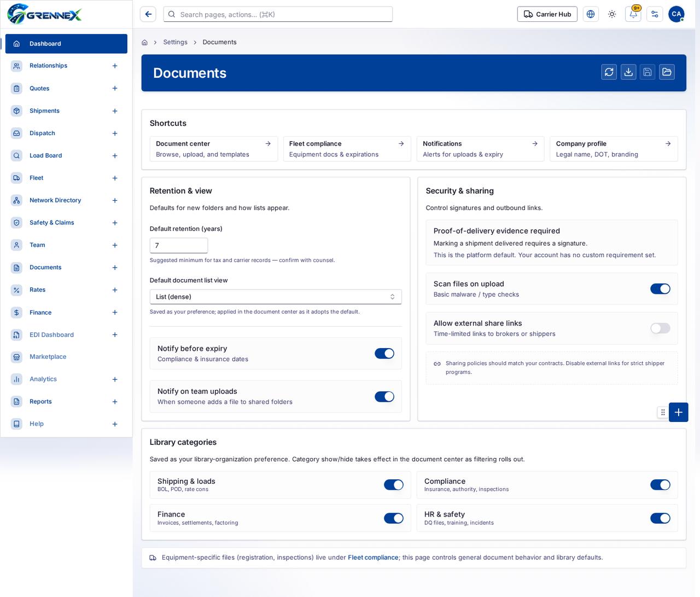
Task: Expand the Team sidebar section
Action: click(115, 245)
